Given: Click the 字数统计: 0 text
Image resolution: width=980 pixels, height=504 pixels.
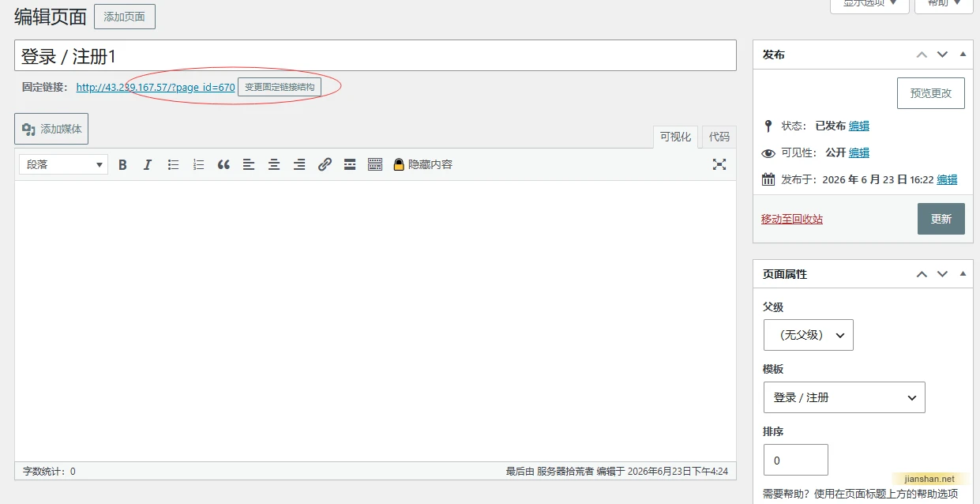Looking at the screenshot, I should click(49, 471).
